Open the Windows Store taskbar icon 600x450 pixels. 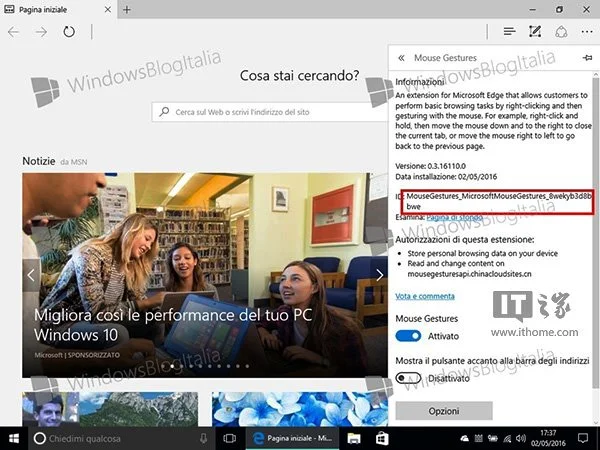click(x=382, y=439)
